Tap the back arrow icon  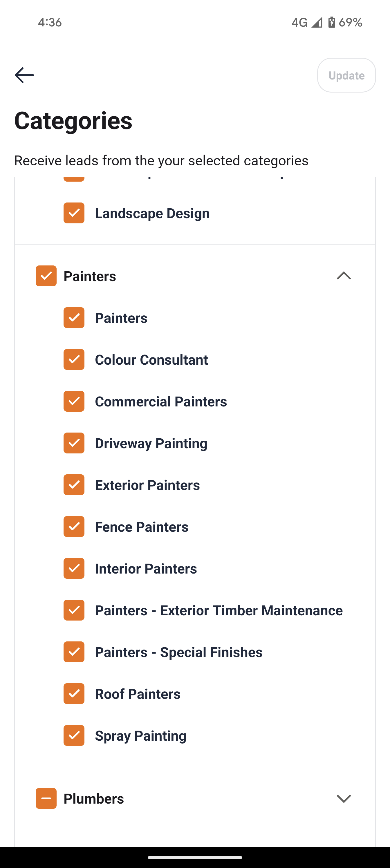24,75
